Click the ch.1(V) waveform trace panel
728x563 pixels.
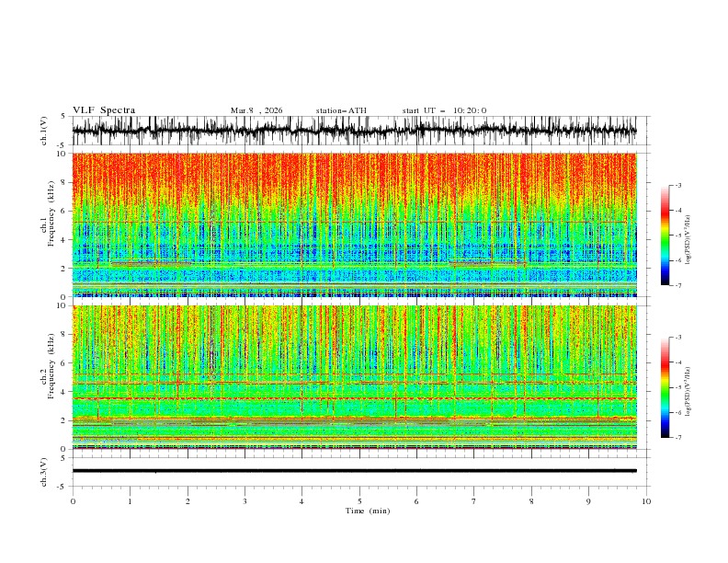[361, 131]
